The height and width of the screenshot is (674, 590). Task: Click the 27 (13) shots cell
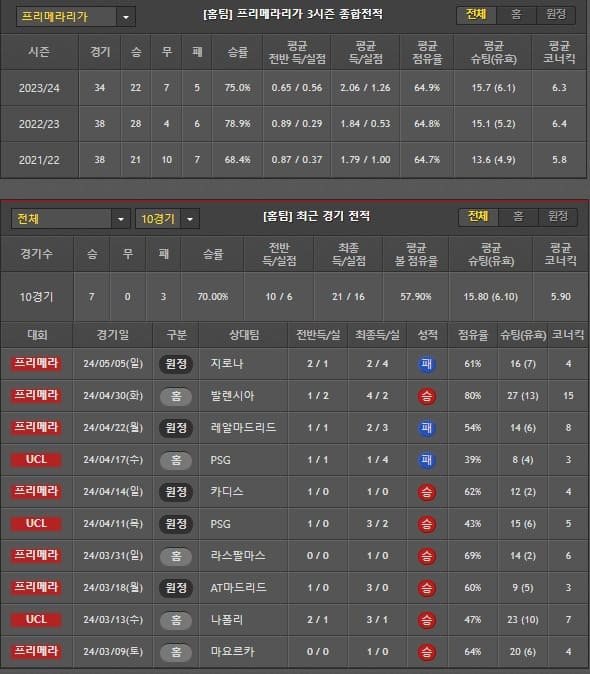click(x=523, y=395)
